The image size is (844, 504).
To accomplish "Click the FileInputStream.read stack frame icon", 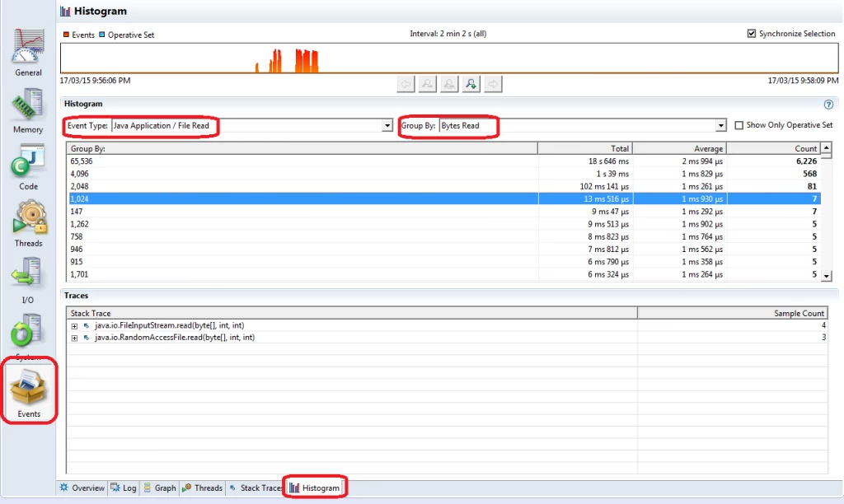I will [86, 325].
